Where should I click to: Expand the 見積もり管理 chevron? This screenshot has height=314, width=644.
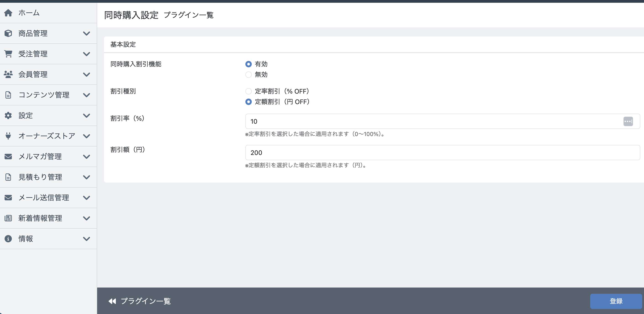point(86,177)
